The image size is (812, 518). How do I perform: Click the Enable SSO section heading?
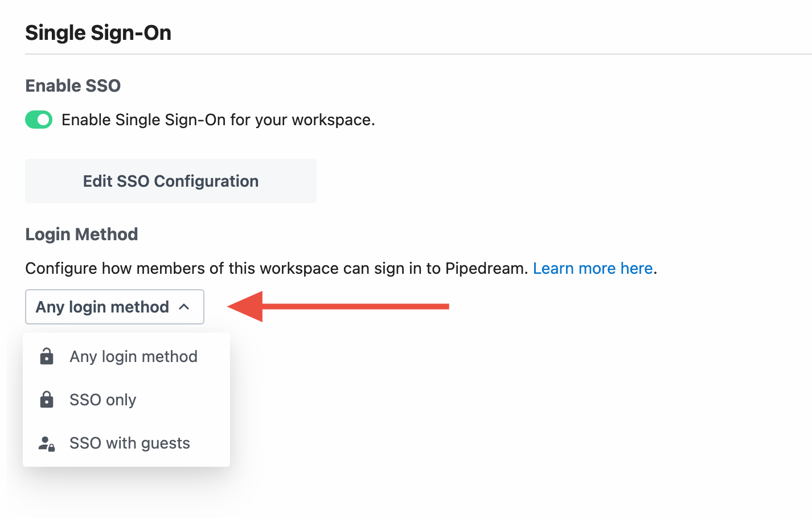tap(73, 85)
